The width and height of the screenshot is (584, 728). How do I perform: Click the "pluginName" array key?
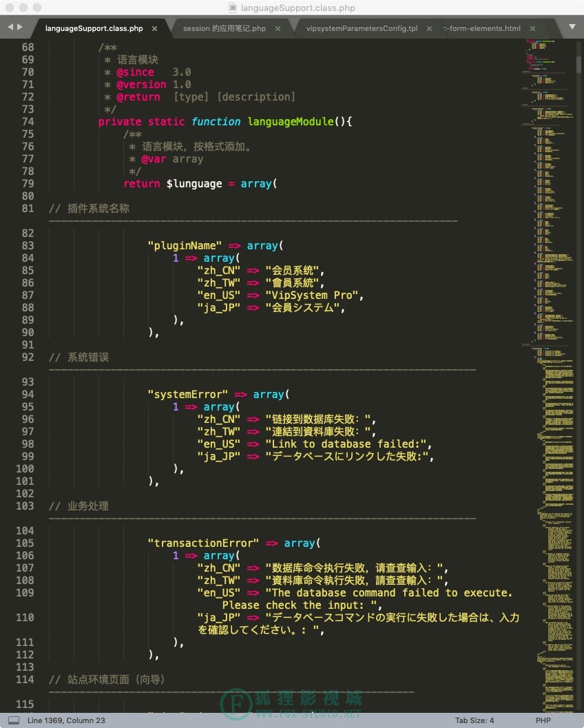pyautogui.click(x=185, y=246)
